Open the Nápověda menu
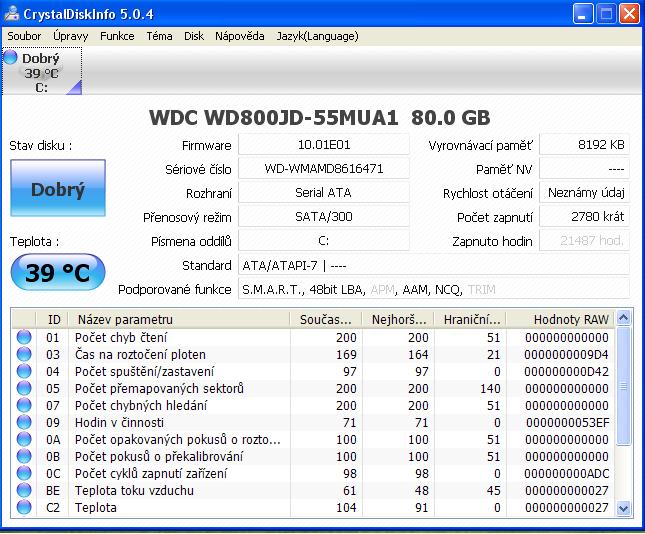 240,36
